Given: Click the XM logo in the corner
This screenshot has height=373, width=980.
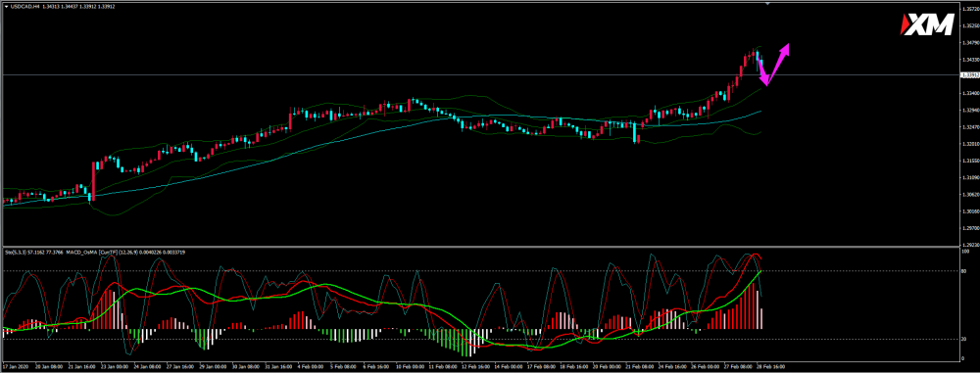Looking at the screenshot, I should [926, 25].
